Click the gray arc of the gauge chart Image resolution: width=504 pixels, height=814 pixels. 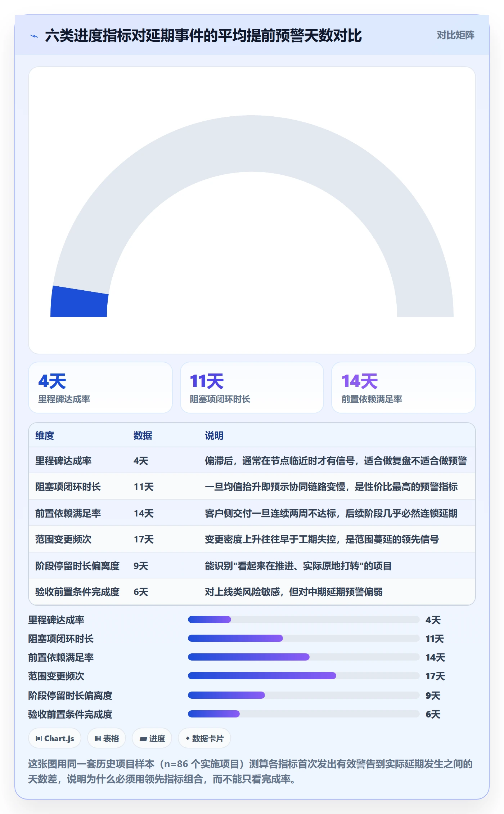point(252,143)
